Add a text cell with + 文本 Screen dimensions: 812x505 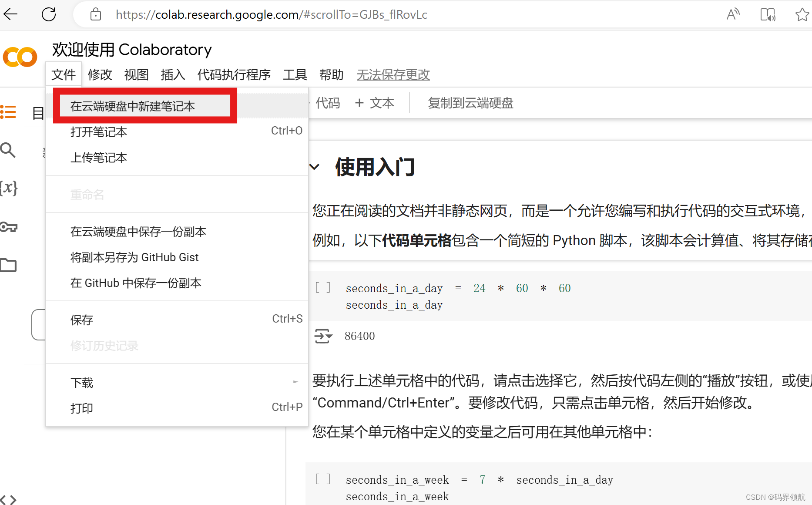point(375,103)
